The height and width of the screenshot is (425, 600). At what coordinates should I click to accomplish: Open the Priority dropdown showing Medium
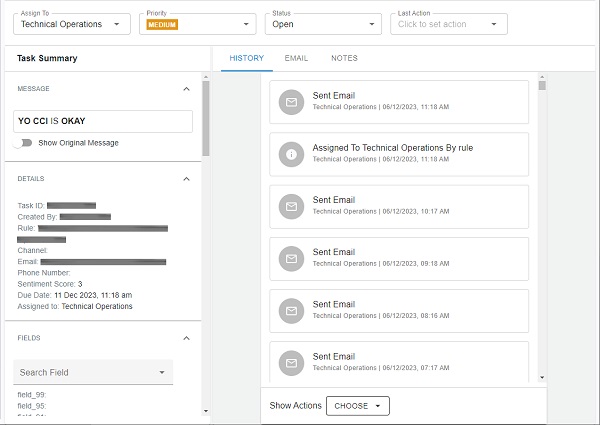(x=197, y=23)
